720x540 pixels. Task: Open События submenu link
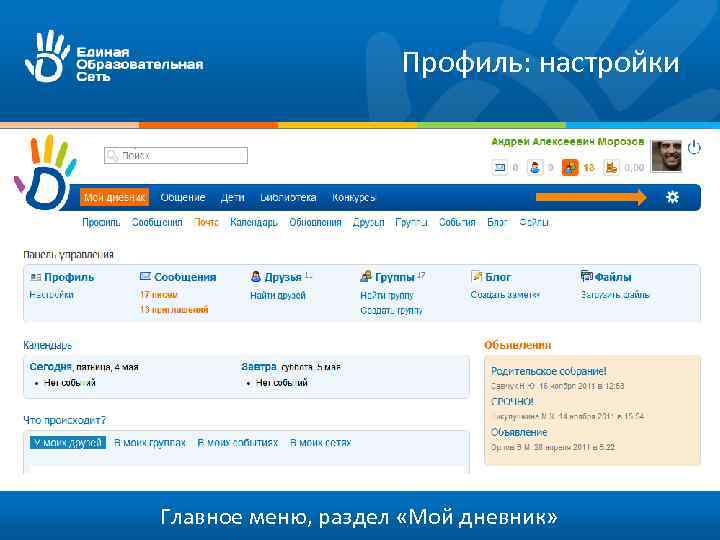[x=457, y=223]
